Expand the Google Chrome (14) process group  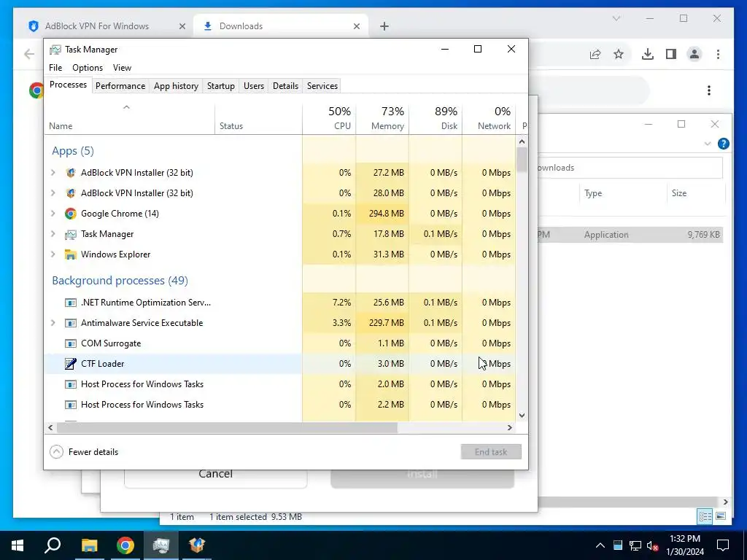click(53, 214)
